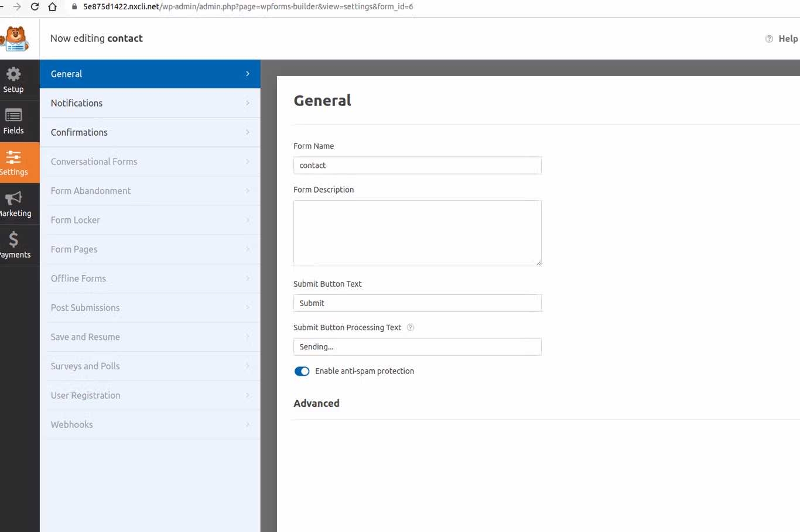
Task: Disable anti-spam protection
Action: [302, 371]
